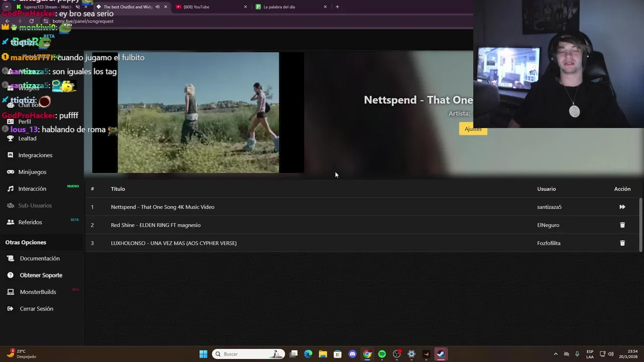Close the YouTube browser tab
The width and height of the screenshot is (644, 362).
tap(246, 7)
